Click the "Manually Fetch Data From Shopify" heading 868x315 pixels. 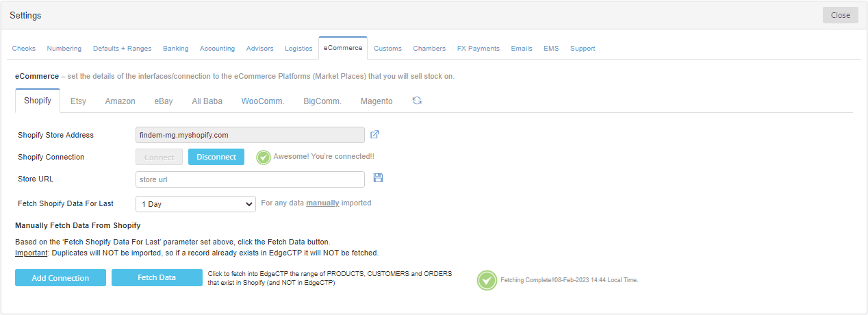pyautogui.click(x=78, y=225)
